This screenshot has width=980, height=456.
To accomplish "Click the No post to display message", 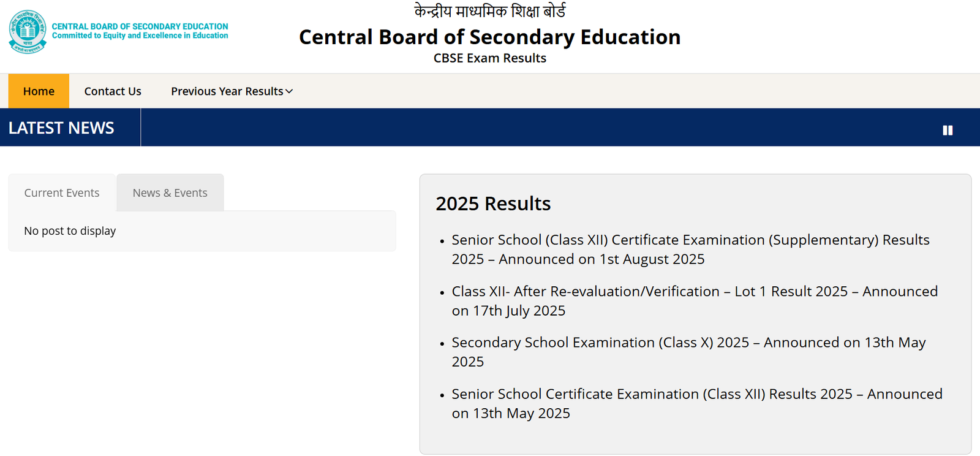I will (70, 231).
